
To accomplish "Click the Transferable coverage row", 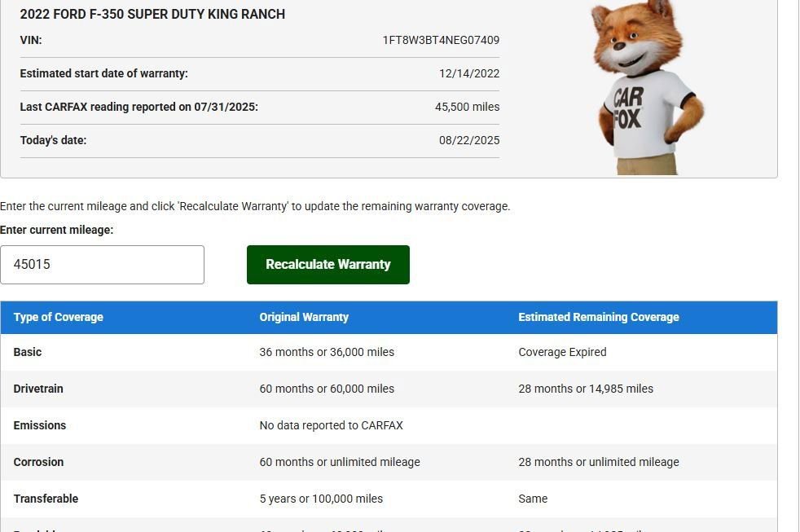I will coord(46,499).
